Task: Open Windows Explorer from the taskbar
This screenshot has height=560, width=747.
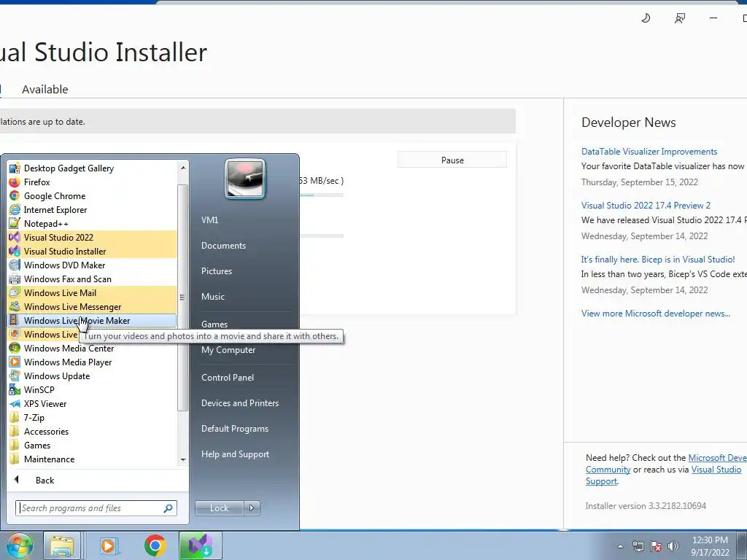Action: 62,545
